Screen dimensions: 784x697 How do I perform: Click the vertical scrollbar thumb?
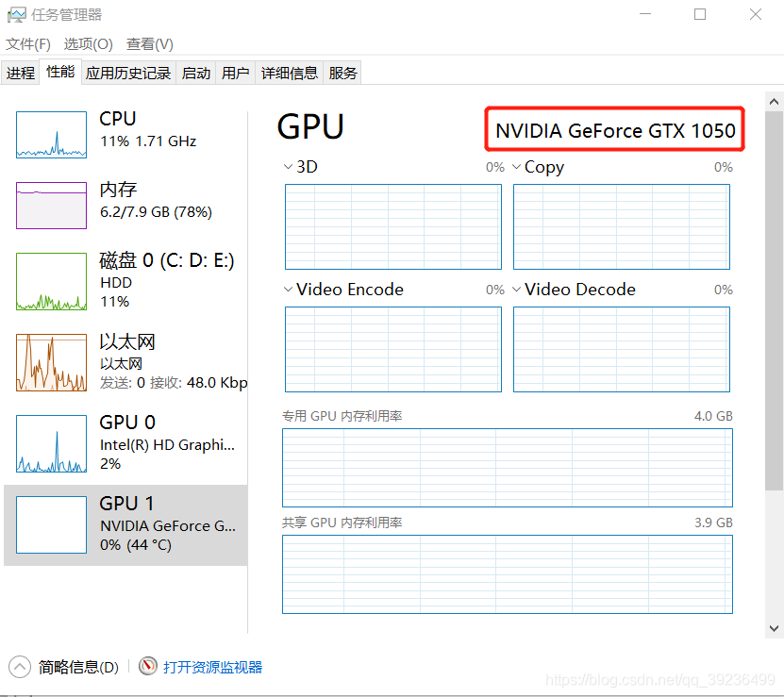774,301
